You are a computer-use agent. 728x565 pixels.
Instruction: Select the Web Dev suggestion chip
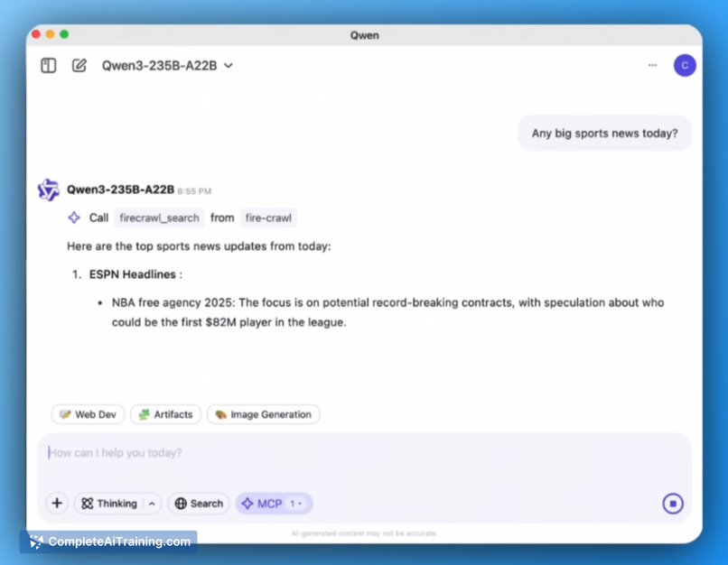pos(88,414)
